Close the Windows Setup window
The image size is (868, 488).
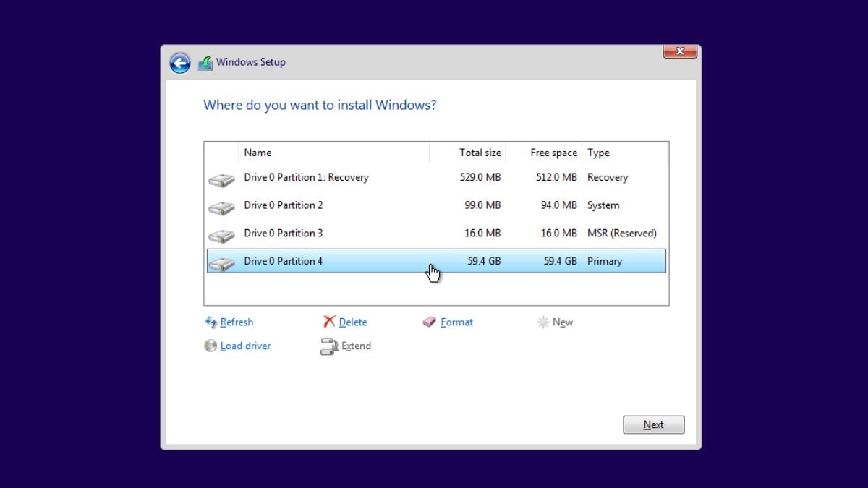coord(680,51)
